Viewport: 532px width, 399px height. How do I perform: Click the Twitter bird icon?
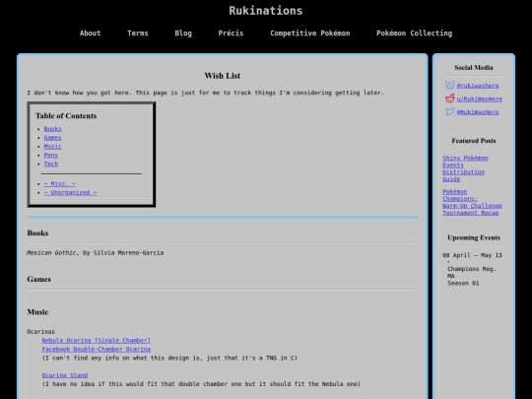tap(450, 111)
